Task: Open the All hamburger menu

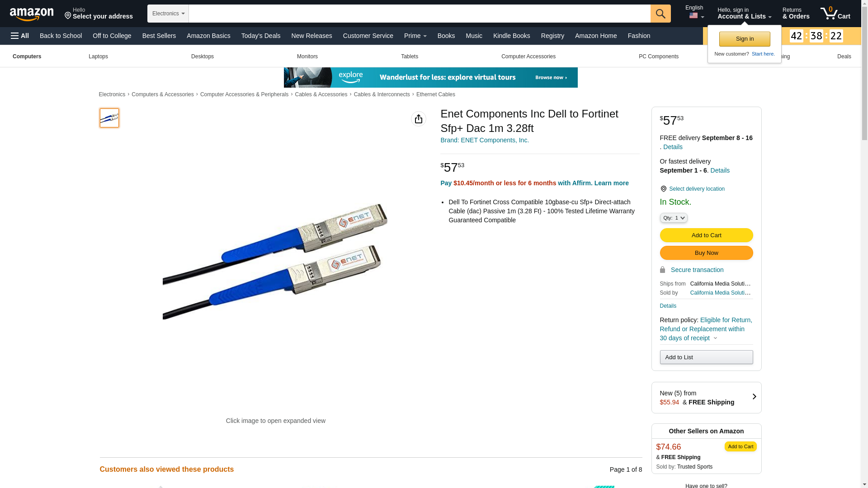Action: point(20,36)
